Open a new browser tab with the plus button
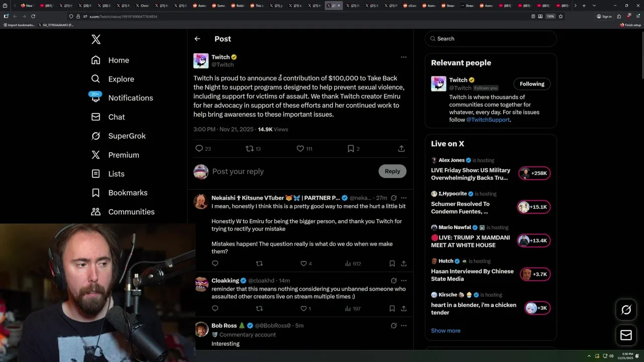The width and height of the screenshot is (644, 362). (584, 6)
